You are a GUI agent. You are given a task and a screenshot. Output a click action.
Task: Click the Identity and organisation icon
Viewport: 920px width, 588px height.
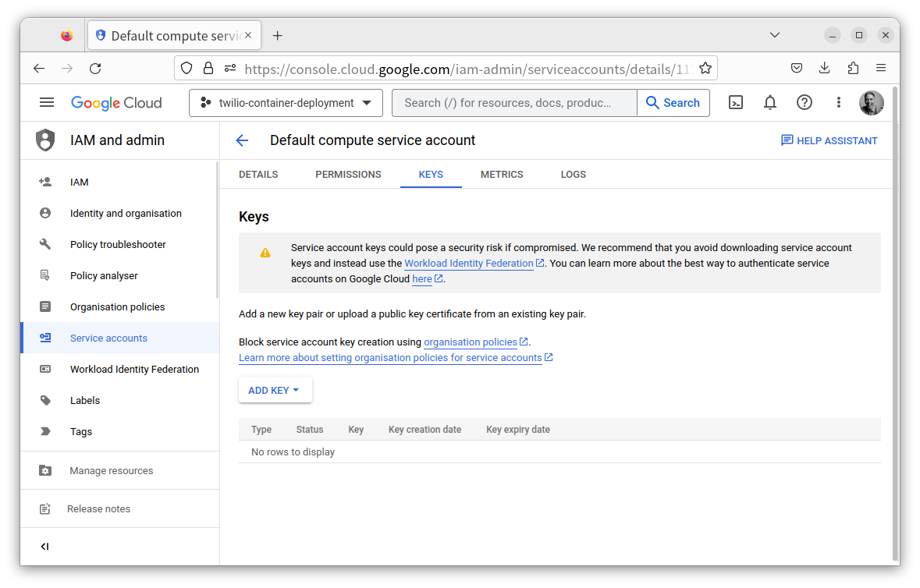[45, 214]
